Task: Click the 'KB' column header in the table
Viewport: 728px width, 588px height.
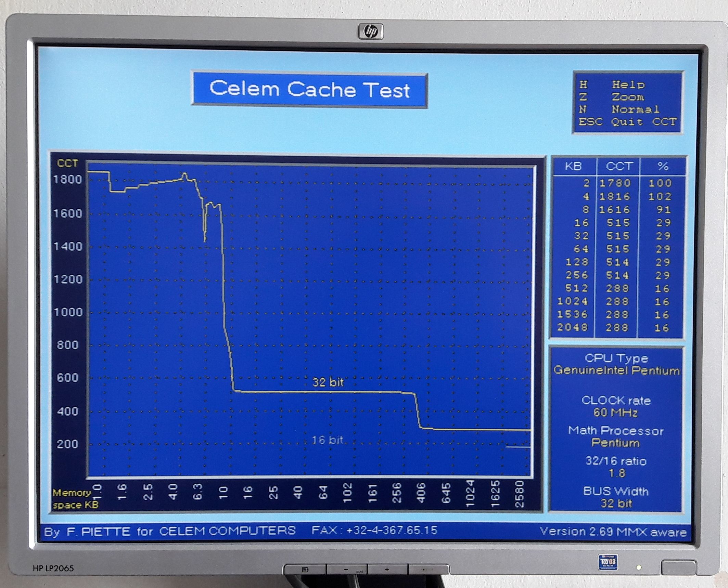Action: pyautogui.click(x=573, y=166)
